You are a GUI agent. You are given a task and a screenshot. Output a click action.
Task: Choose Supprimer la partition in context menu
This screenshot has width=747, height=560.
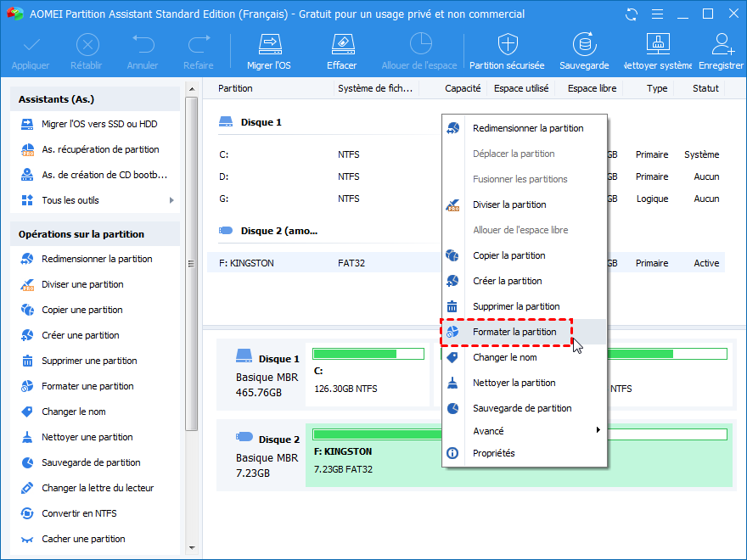click(525, 306)
